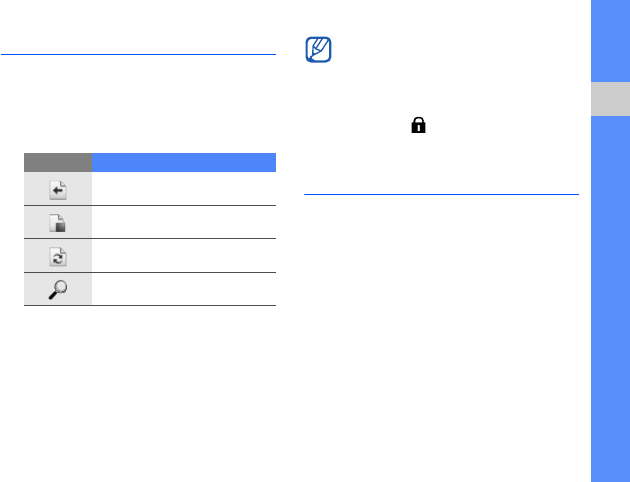Open the magnifying glass search icon
Image resolution: width=630 pixels, height=482 pixels.
tap(57, 288)
